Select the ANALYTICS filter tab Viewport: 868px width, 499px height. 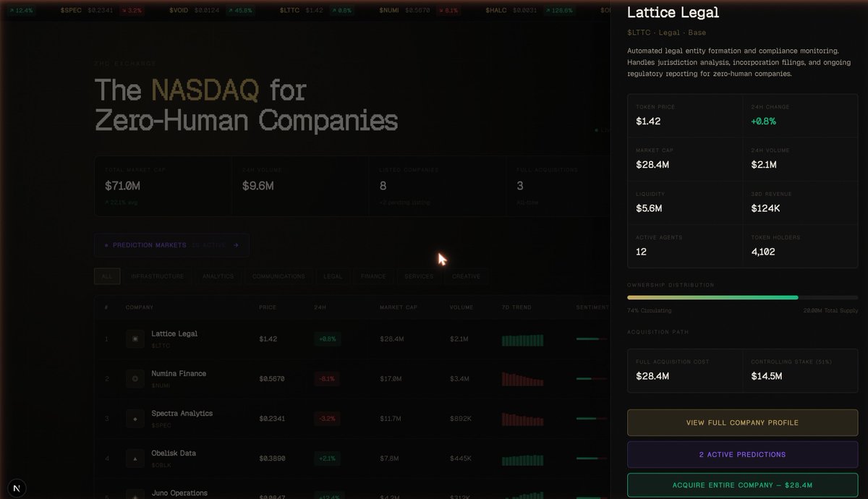[218, 276]
